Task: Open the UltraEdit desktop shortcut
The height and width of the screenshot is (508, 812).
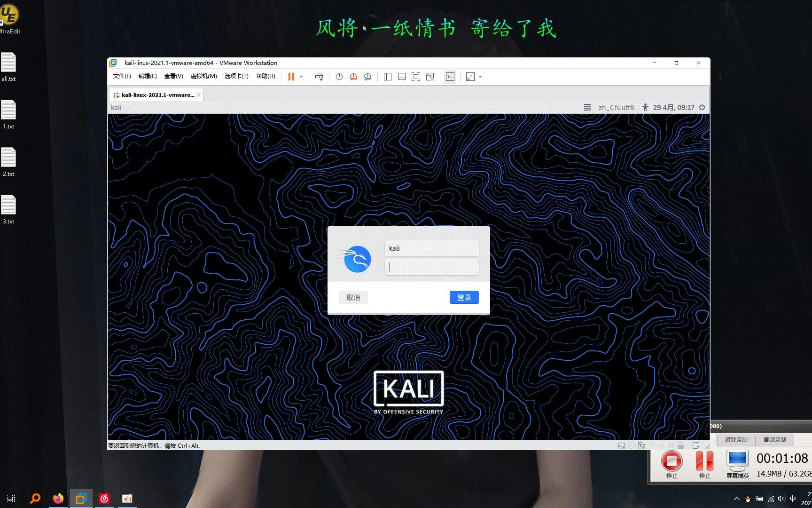Action: click(9, 19)
